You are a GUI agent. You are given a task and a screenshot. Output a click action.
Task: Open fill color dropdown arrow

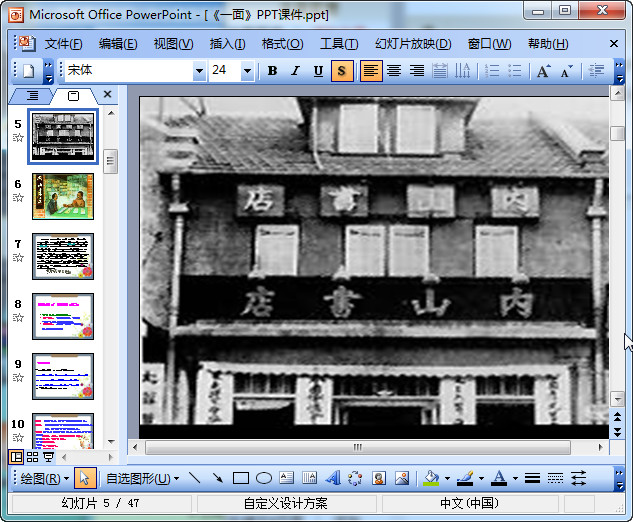[447, 478]
